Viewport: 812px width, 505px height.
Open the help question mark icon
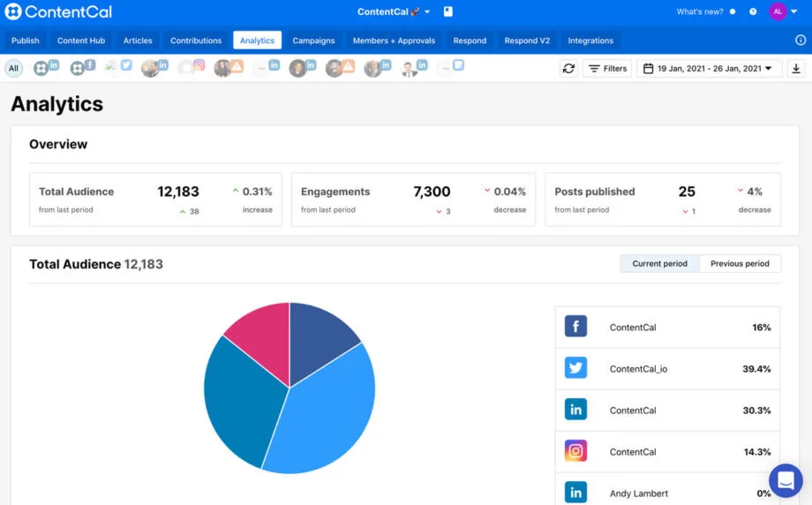pos(753,11)
